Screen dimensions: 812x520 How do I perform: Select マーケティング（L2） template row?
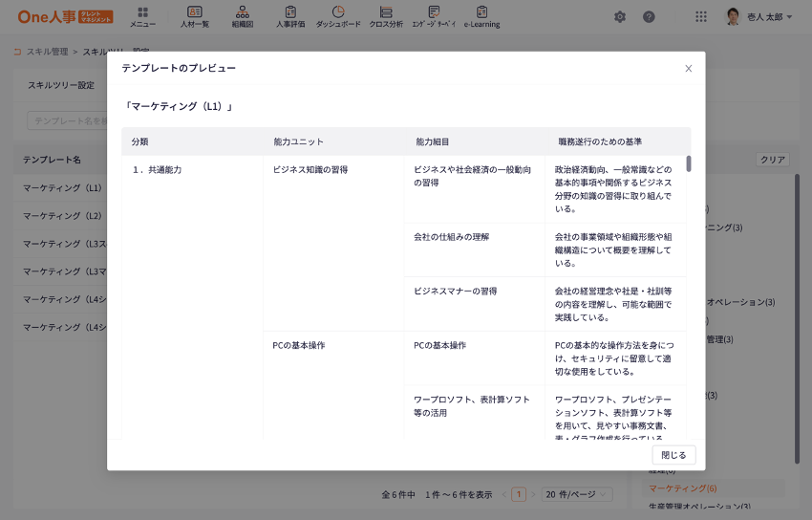tap(62, 216)
